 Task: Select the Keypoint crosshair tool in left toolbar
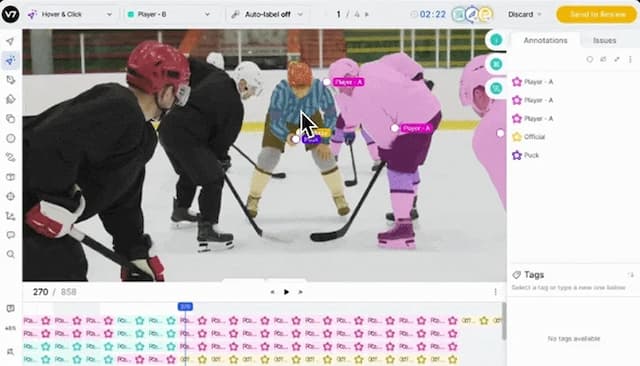click(11, 196)
